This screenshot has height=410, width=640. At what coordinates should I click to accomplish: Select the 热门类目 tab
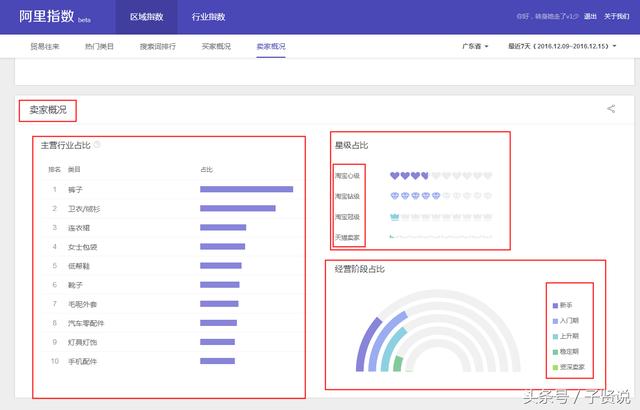tap(99, 46)
